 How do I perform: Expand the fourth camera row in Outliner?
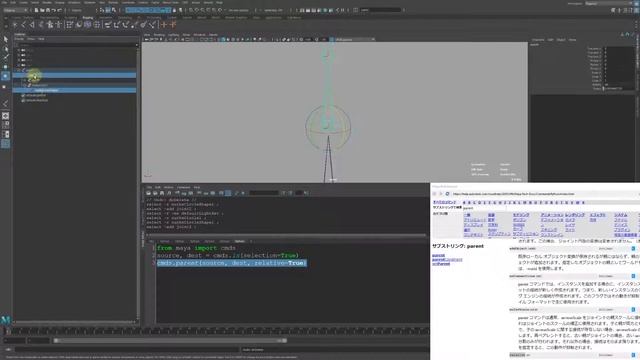pyautogui.click(x=19, y=65)
